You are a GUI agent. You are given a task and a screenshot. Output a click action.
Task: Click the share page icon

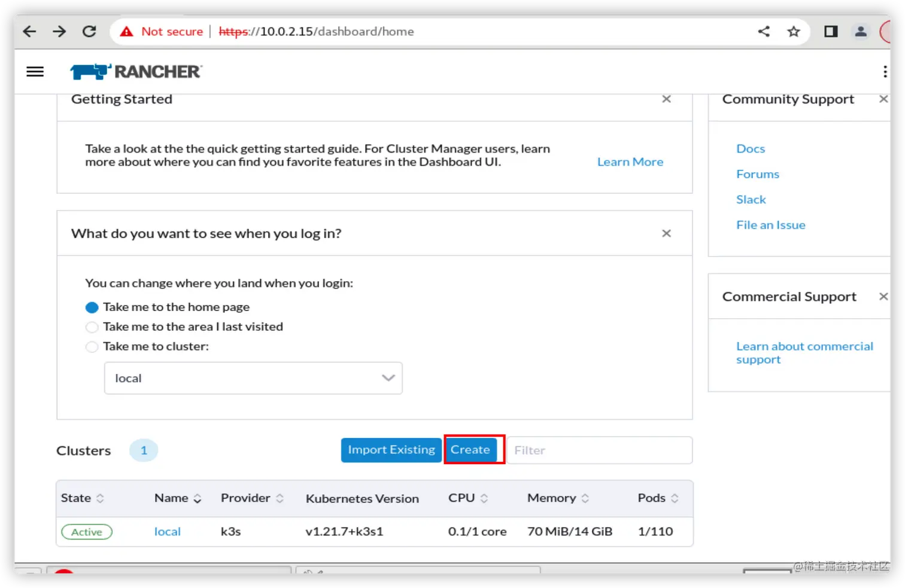764,32
